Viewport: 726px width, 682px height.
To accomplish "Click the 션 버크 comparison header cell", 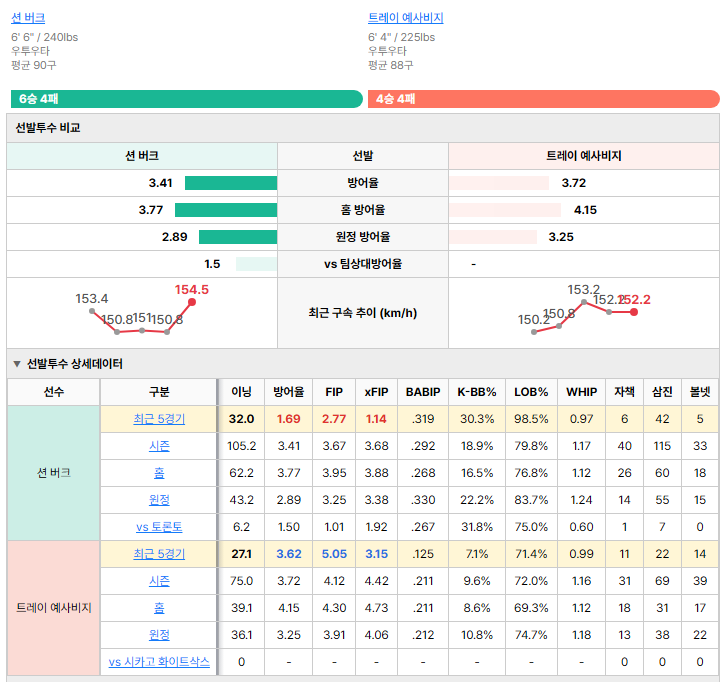I will coord(142,156).
